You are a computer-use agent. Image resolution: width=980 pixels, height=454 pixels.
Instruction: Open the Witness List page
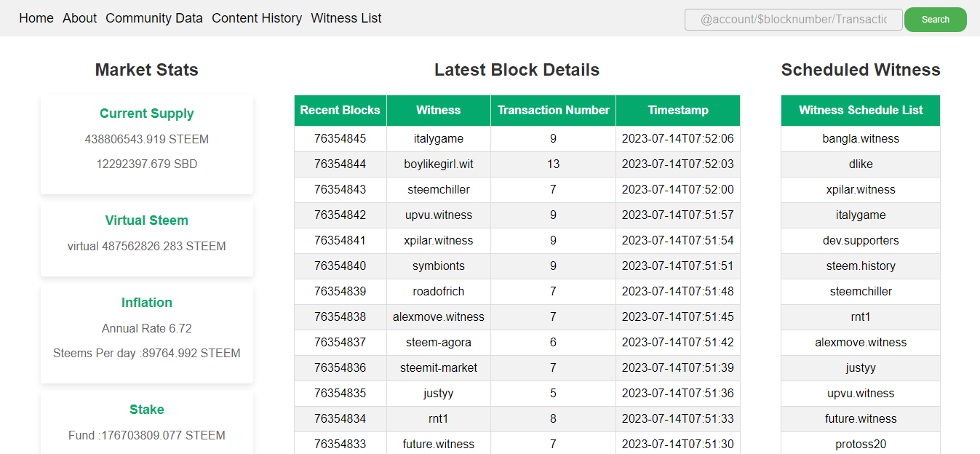click(346, 18)
